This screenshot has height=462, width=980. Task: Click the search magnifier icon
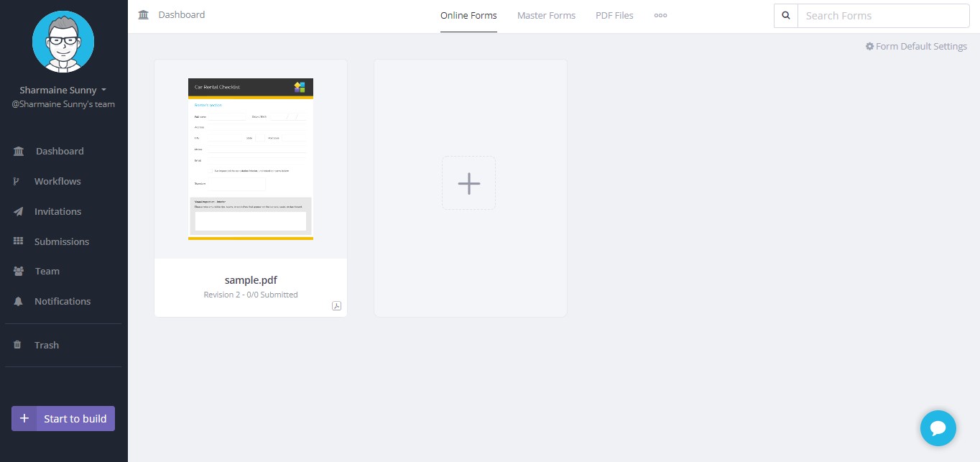[785, 16]
